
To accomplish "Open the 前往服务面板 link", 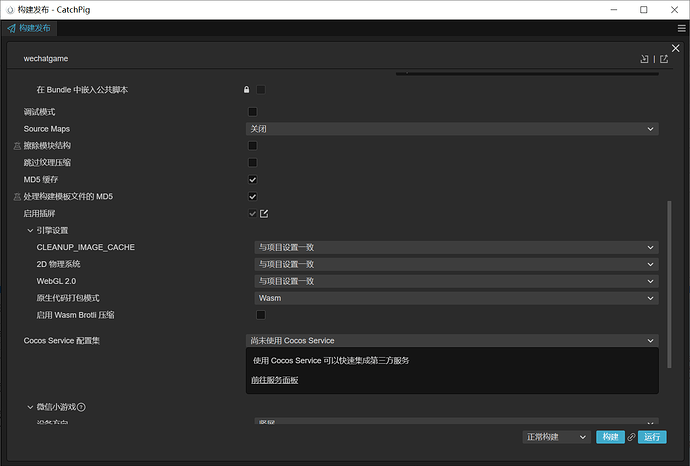I will click(275, 380).
